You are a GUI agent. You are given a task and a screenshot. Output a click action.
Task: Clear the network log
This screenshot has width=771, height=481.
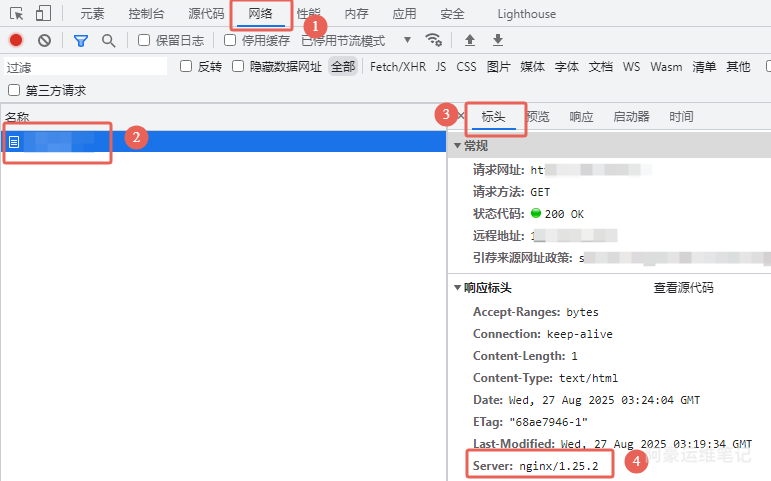tap(44, 40)
